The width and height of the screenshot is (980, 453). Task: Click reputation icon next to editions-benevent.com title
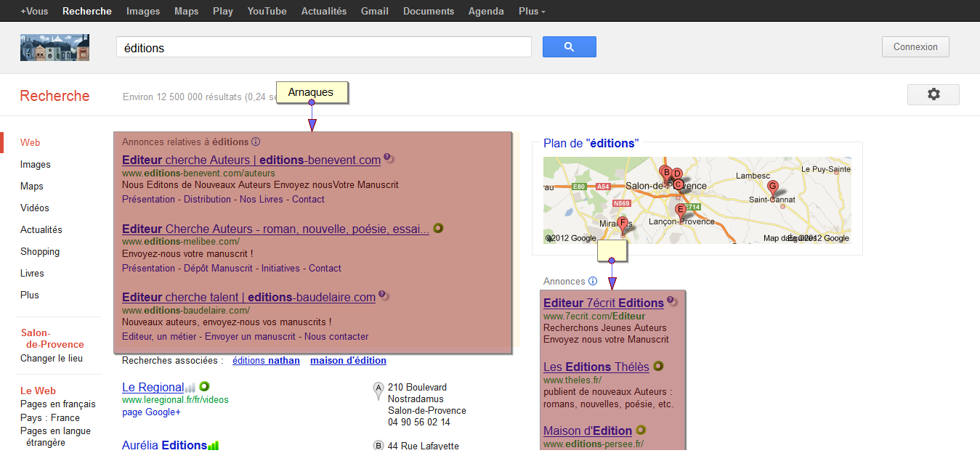click(389, 158)
